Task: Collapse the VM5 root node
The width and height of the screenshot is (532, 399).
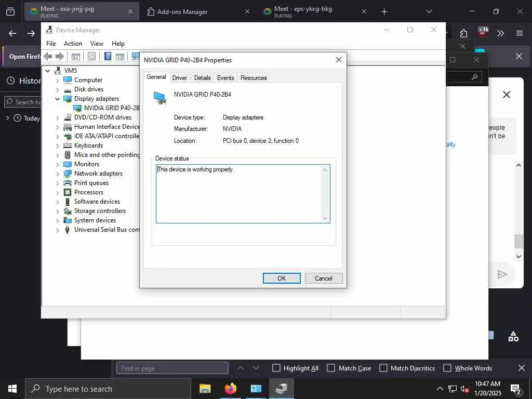Action: click(x=48, y=71)
